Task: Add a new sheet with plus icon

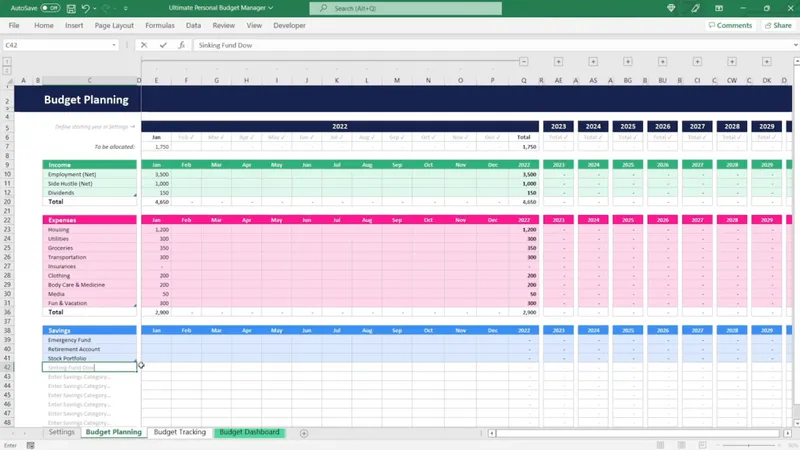Action: click(x=304, y=433)
